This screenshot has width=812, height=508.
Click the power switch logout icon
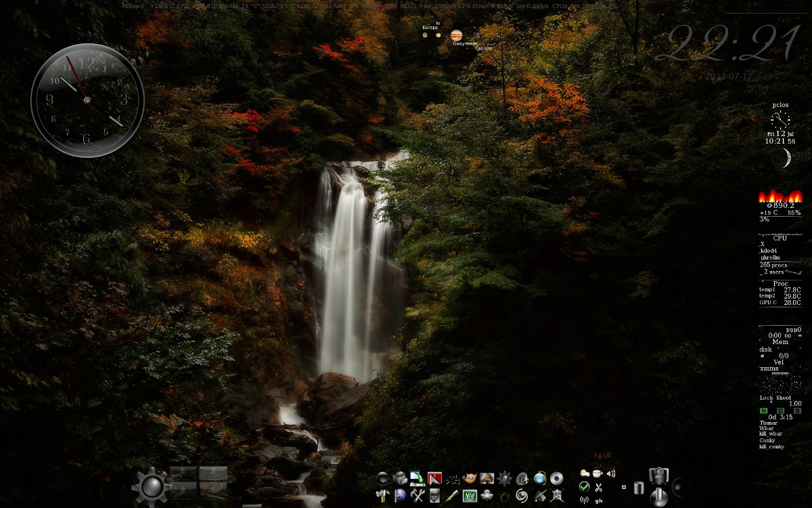(658, 497)
